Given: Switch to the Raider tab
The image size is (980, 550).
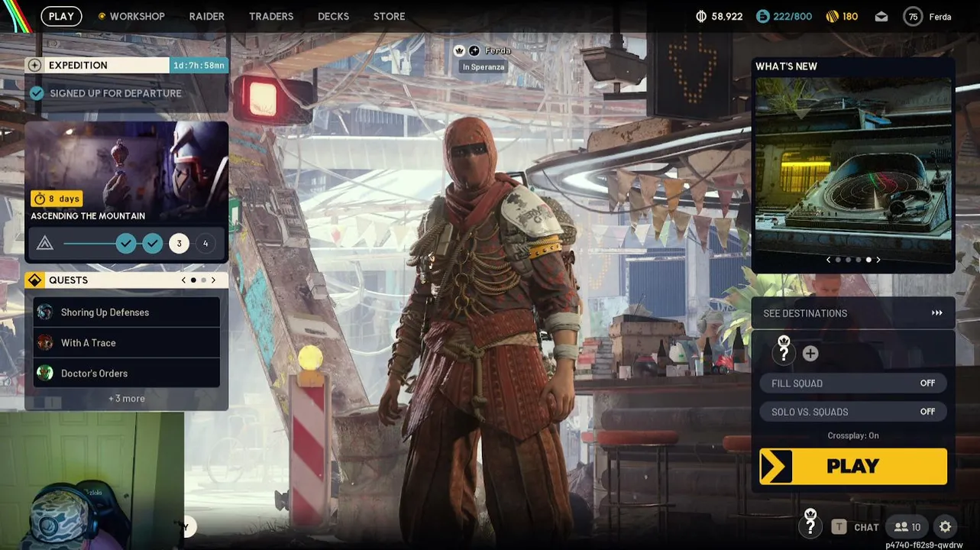Looking at the screenshot, I should [x=207, y=16].
